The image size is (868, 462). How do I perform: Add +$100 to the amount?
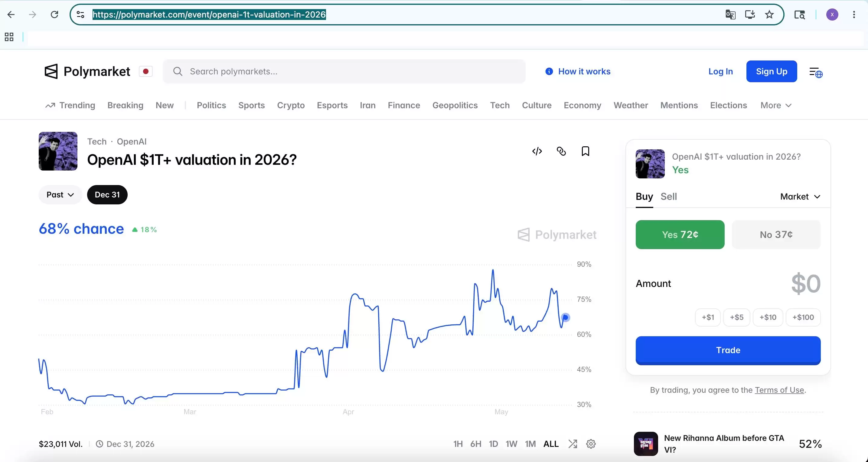tap(803, 317)
